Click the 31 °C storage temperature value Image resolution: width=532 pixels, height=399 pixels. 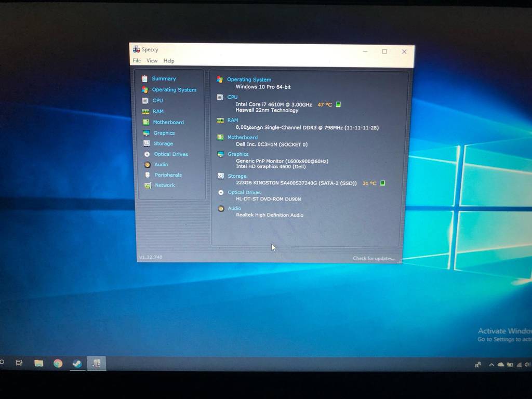369,183
